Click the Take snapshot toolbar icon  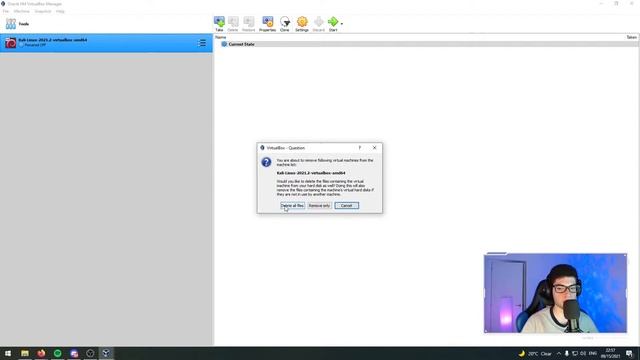point(219,24)
